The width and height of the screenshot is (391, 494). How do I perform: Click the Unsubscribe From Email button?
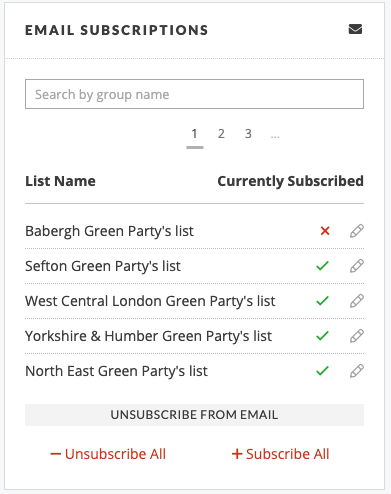(194, 415)
